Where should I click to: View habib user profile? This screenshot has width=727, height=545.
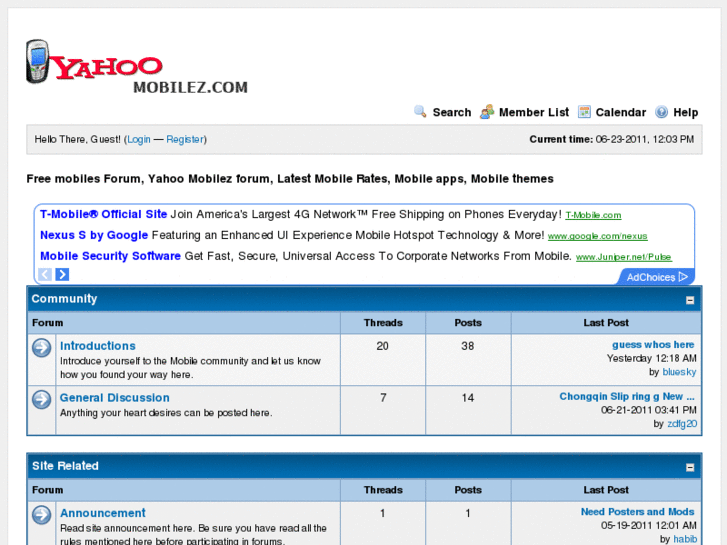pos(685,539)
